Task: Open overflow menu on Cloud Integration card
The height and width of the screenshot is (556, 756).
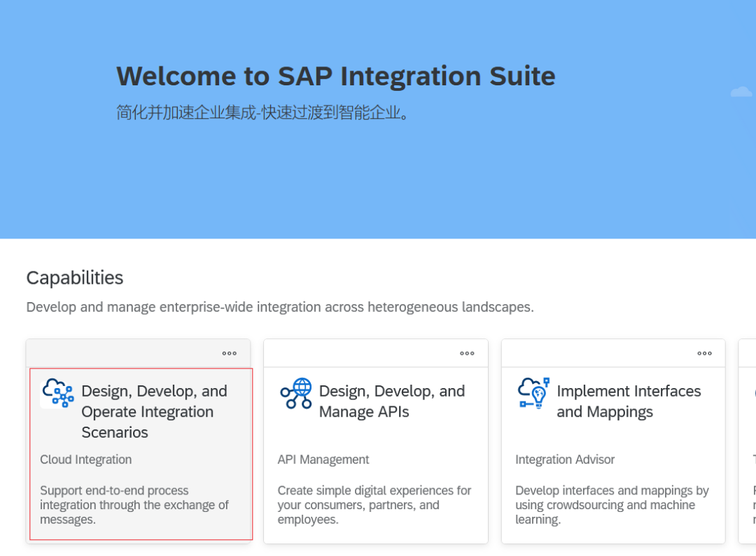Action: (230, 353)
